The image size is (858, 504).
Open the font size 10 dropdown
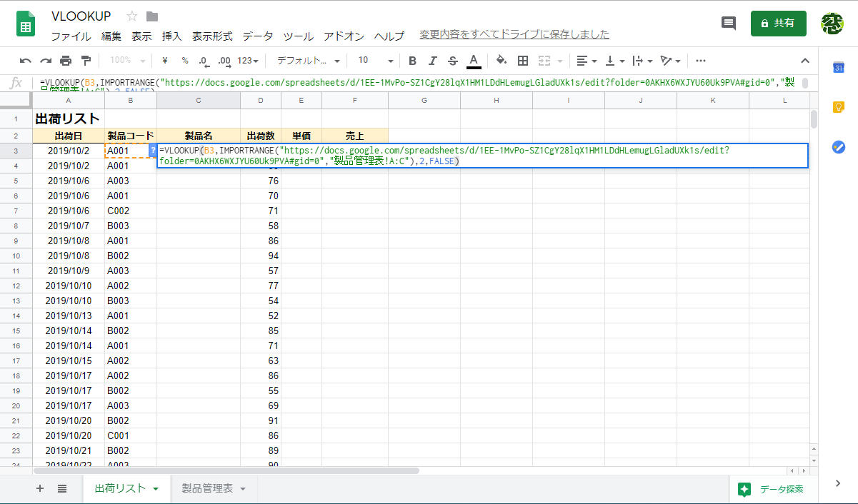coord(375,61)
